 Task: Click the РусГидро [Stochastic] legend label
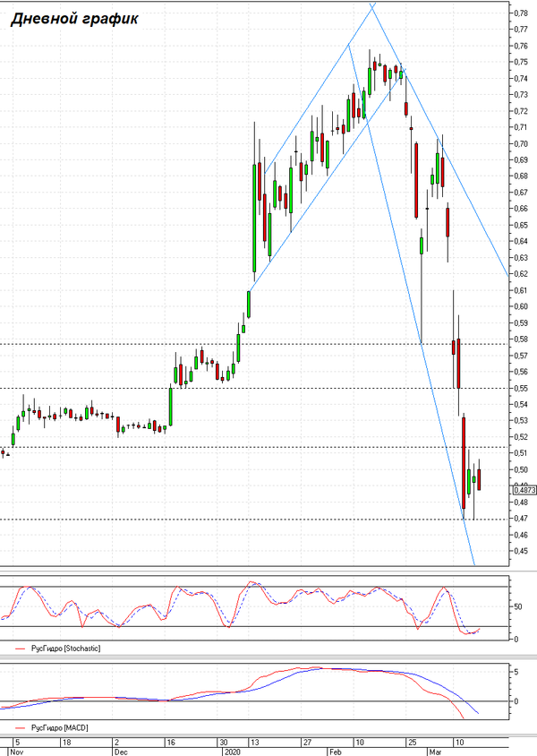(66, 649)
